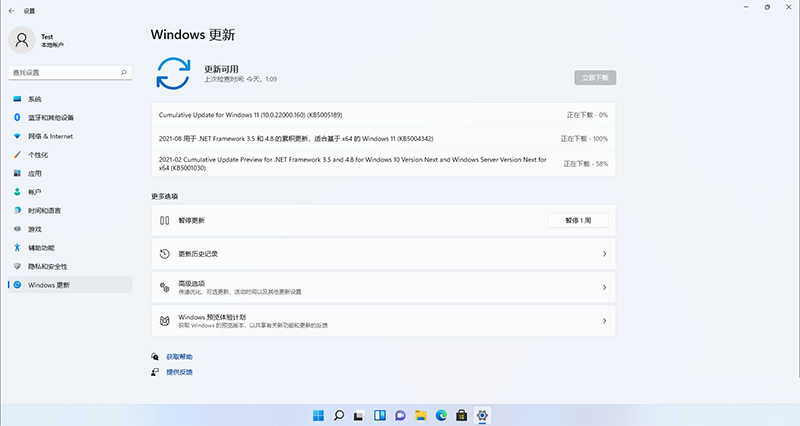
Task: Select 隐私和安全性 in the sidebar
Action: point(70,266)
